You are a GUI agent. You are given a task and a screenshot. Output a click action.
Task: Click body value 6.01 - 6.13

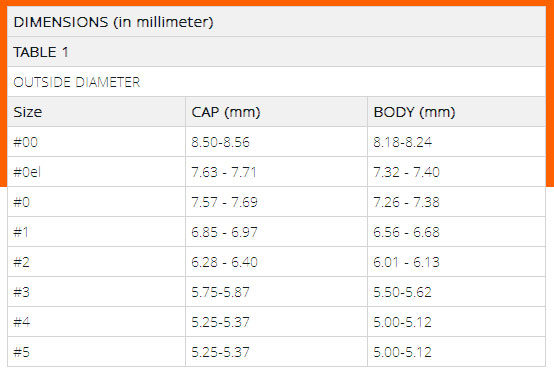(406, 262)
